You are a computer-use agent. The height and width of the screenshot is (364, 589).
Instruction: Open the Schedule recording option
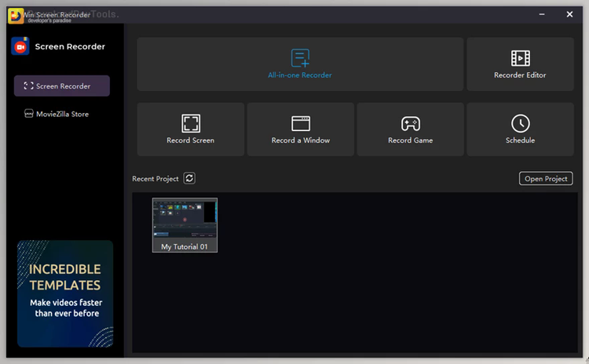pos(520,129)
